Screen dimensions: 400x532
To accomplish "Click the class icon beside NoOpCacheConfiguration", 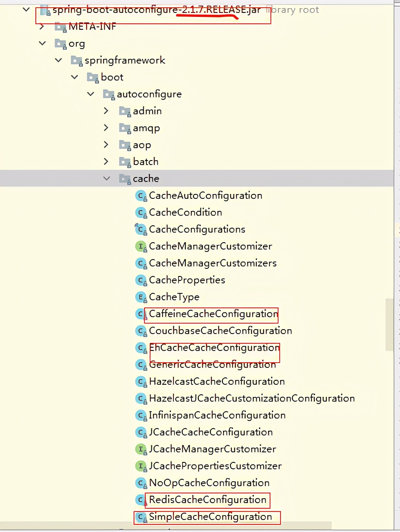I will [141, 483].
